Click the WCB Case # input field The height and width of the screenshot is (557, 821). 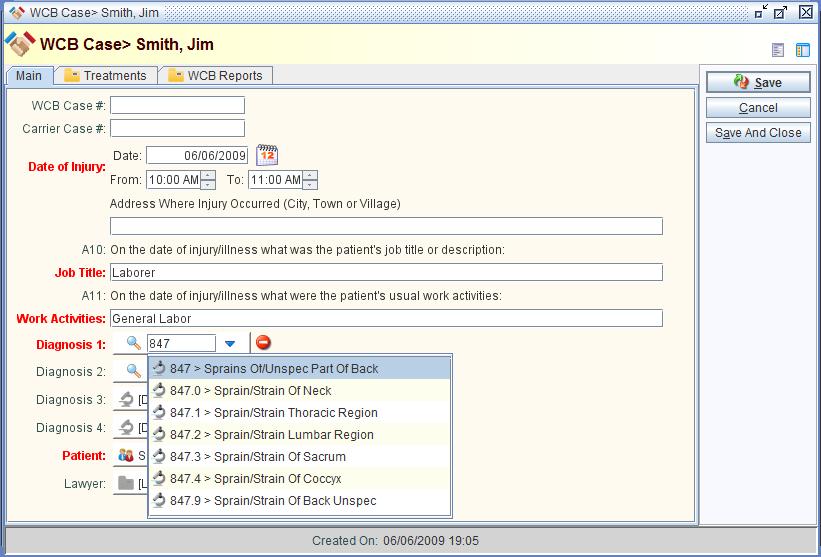point(177,105)
